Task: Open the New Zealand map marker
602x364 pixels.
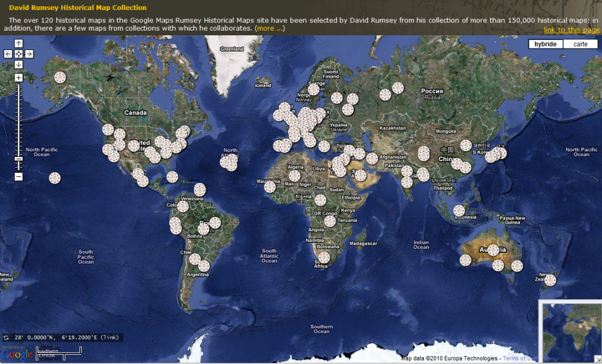Action: pyautogui.click(x=550, y=280)
